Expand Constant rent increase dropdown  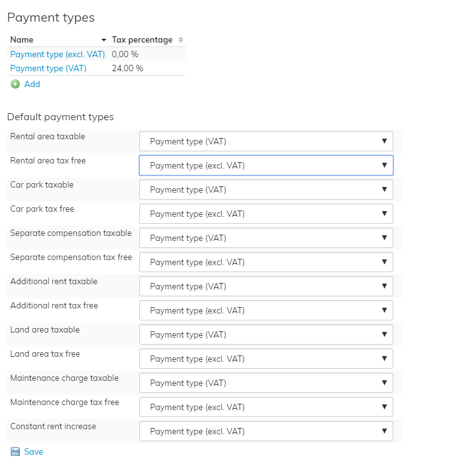(266, 431)
